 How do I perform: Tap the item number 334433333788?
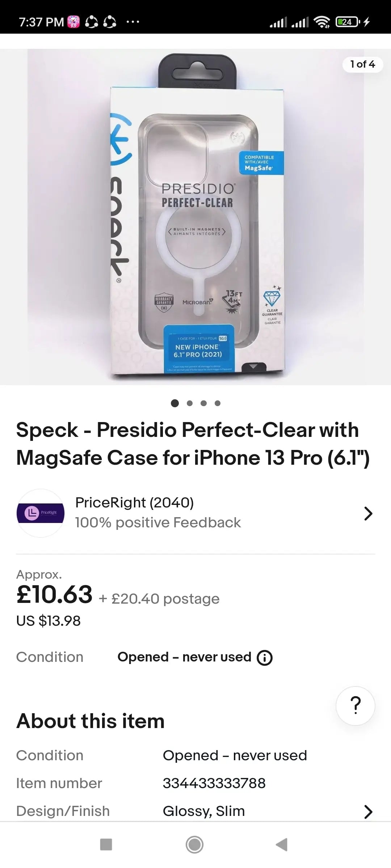(214, 783)
